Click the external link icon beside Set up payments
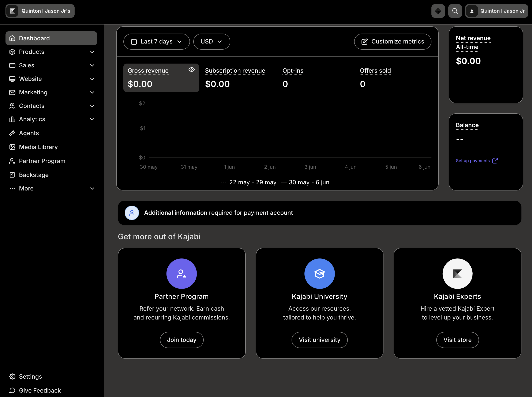 [495, 160]
